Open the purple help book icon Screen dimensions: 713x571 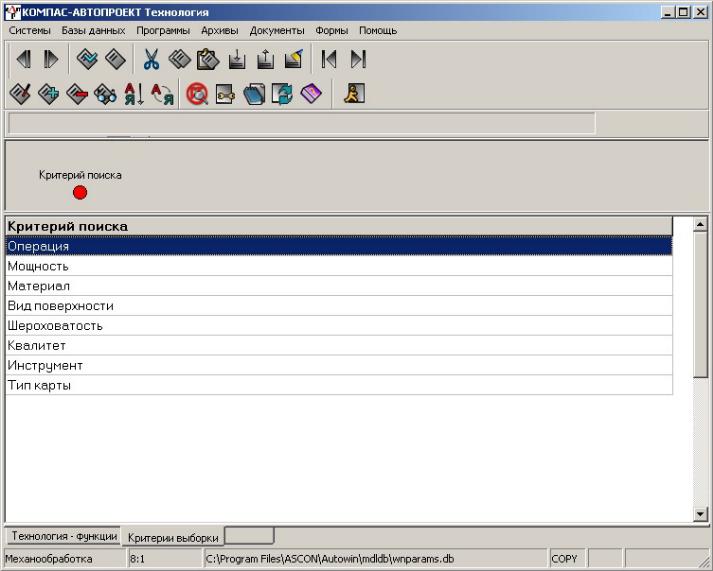pos(311,94)
